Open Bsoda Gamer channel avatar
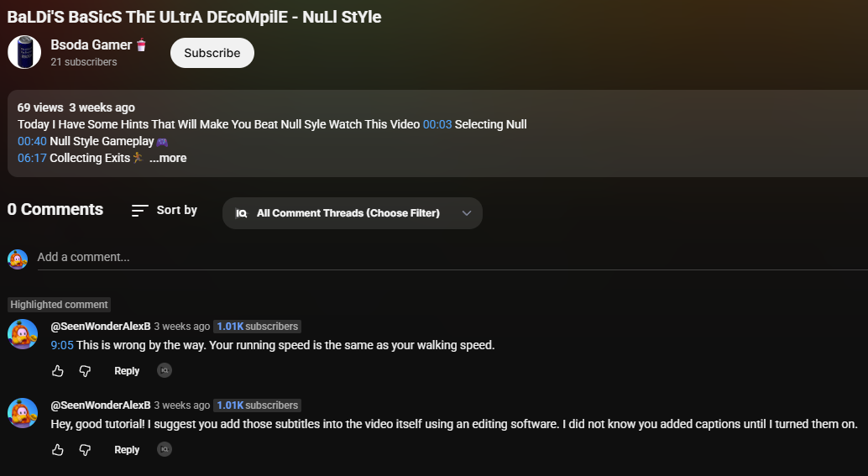The image size is (868, 476). coord(24,52)
